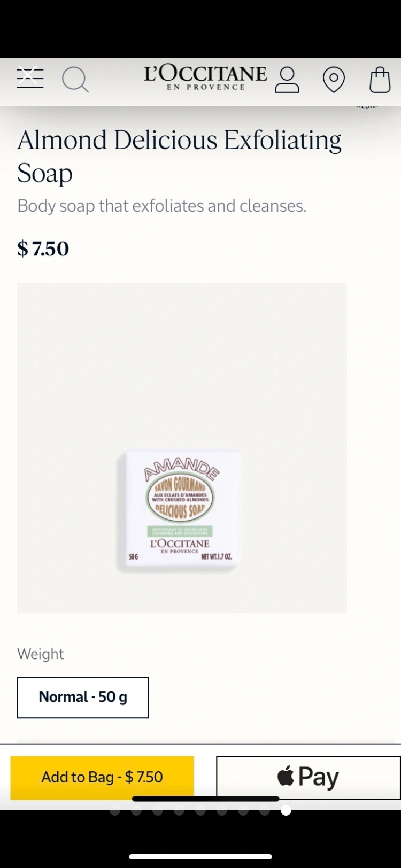Viewport: 401px width, 868px height.
Task: Open the hamburger navigation menu
Action: [30, 78]
